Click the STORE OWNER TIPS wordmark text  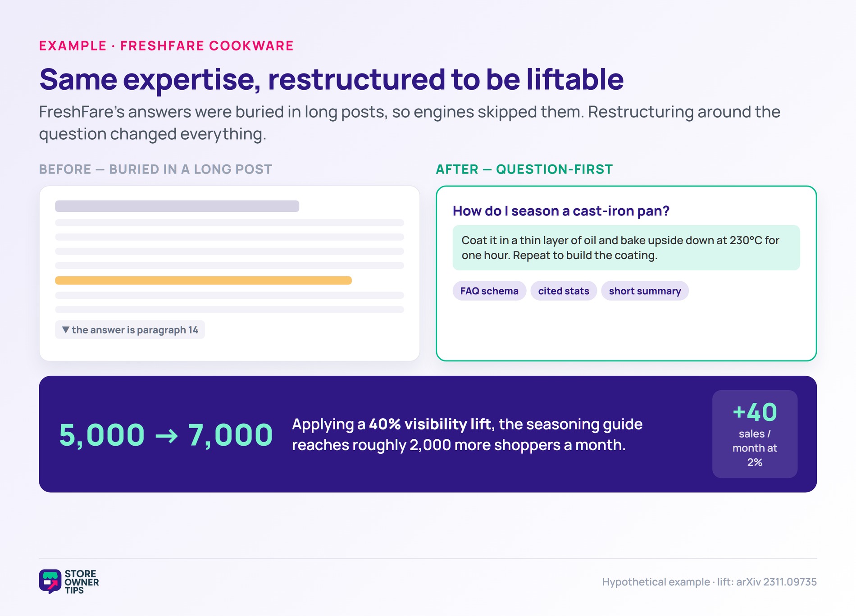[82, 582]
